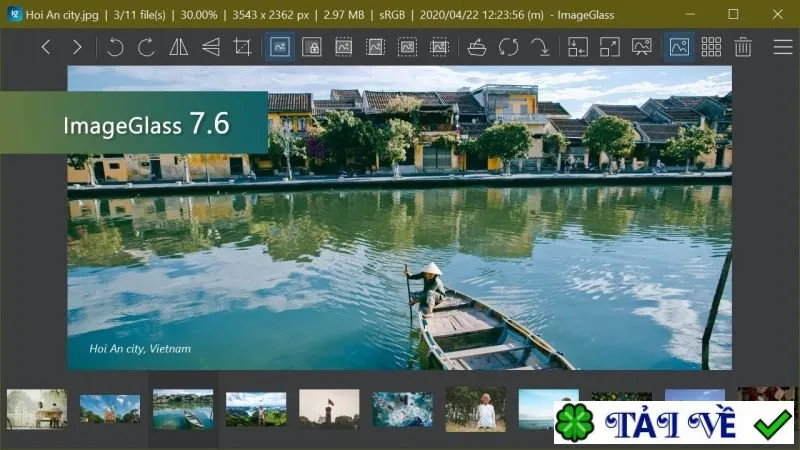Go to the previous image arrow
The image size is (800, 450).
46,47
